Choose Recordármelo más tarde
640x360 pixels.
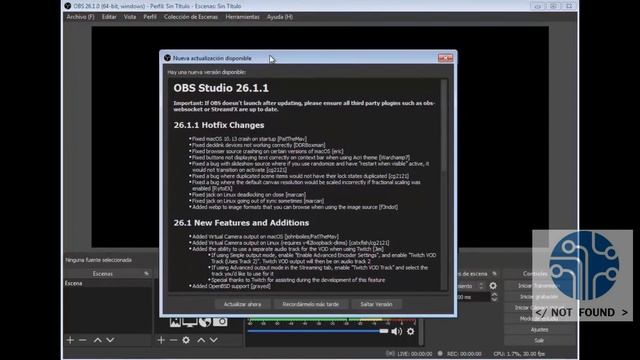311,304
